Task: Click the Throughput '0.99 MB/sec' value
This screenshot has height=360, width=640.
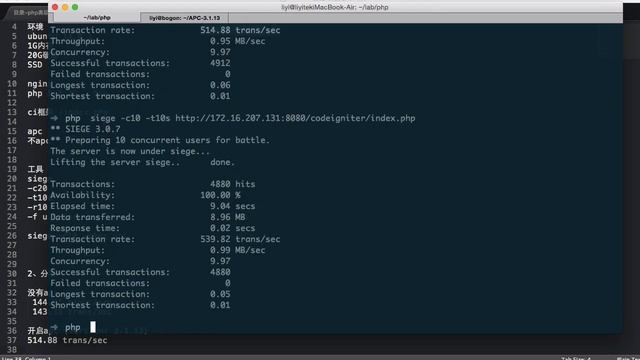Action: coord(238,251)
